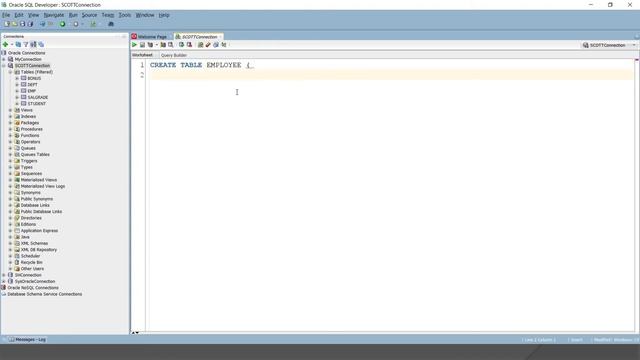
Task: Open the Messages - Log panel button
Action: pyautogui.click(x=27, y=340)
